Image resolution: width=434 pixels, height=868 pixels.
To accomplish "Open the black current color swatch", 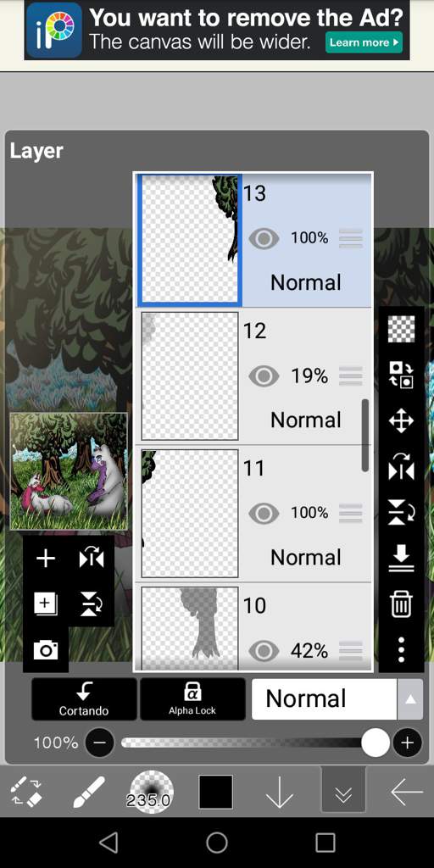I will (216, 793).
